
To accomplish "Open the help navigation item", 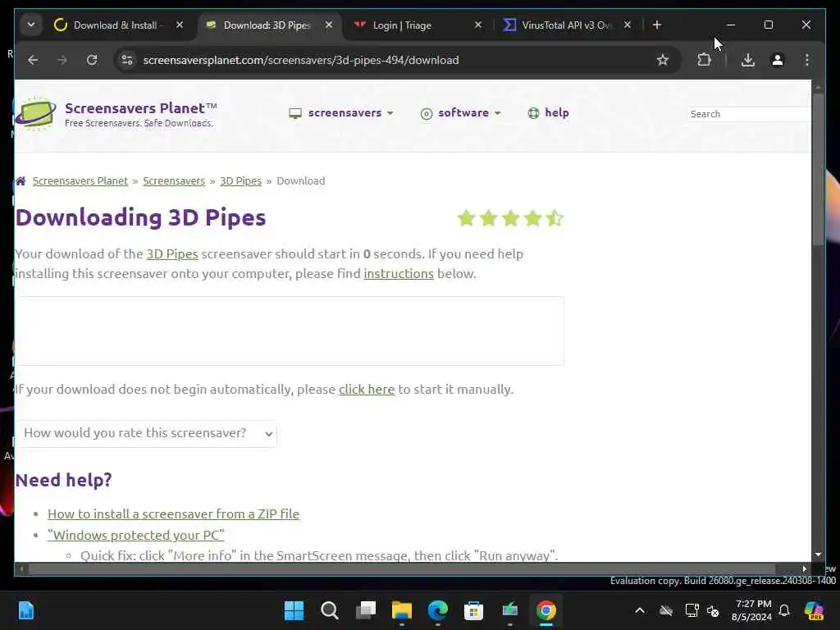I will click(x=548, y=113).
